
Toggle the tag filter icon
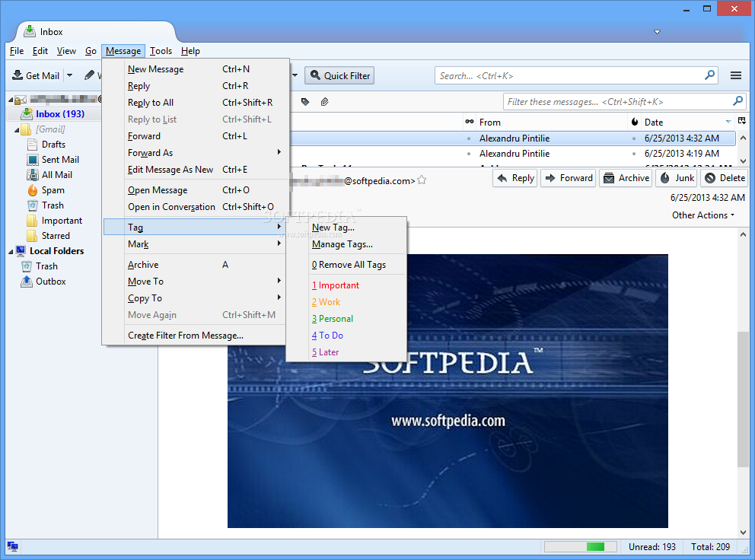click(x=304, y=102)
